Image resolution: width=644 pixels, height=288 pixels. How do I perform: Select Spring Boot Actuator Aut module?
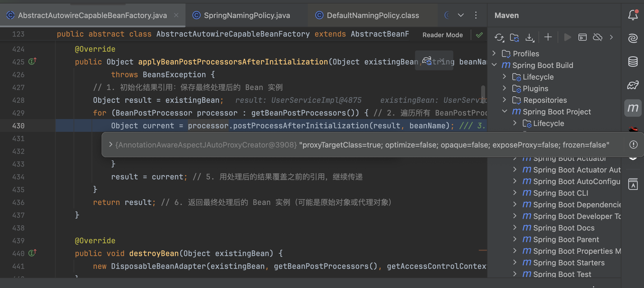(x=577, y=170)
